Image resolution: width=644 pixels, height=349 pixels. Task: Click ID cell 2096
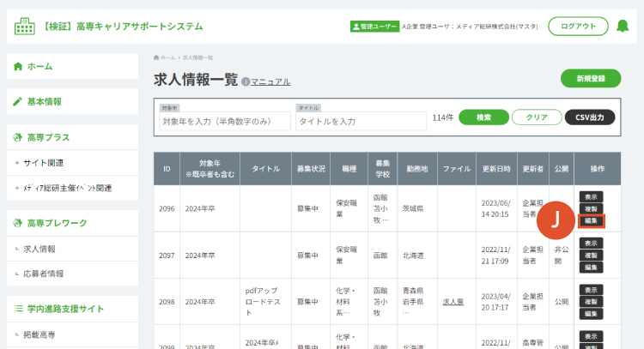[x=167, y=208]
